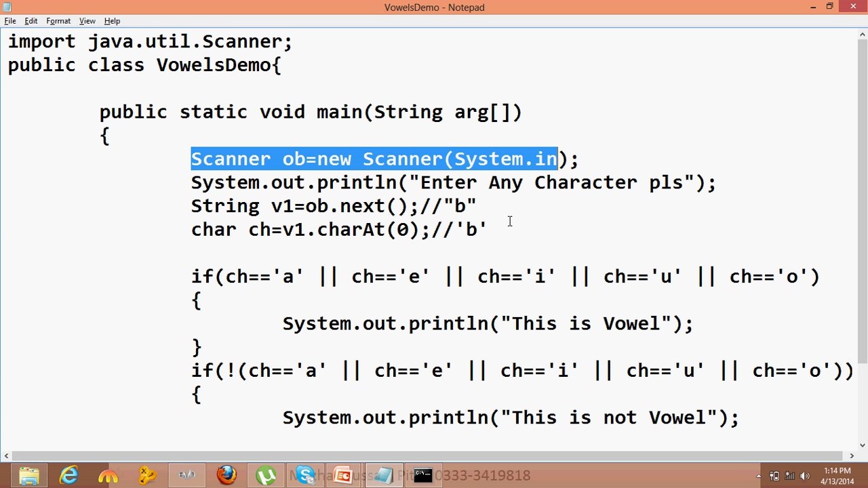Screen dimensions: 868x488
Task: Click the 'This is not Vowel' println line
Action: pos(511,418)
